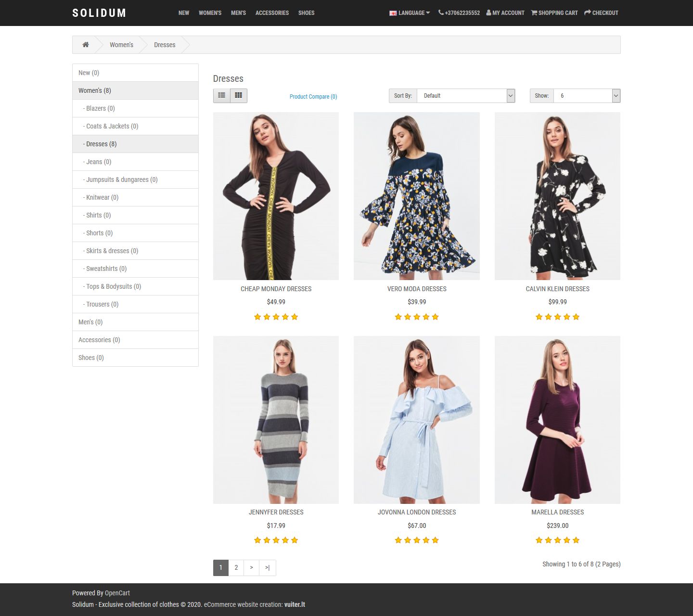The image size is (693, 616).
Task: Select New (0) sidebar category
Action: click(135, 73)
